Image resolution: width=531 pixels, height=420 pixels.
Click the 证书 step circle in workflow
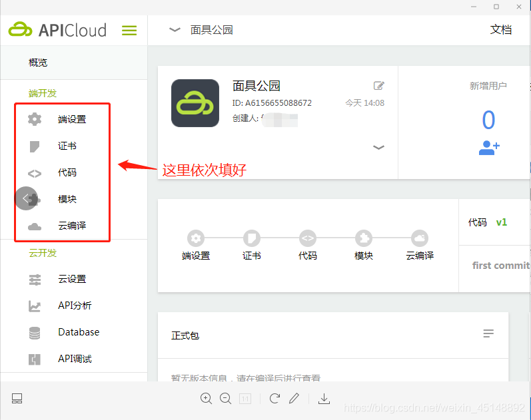[x=252, y=238]
